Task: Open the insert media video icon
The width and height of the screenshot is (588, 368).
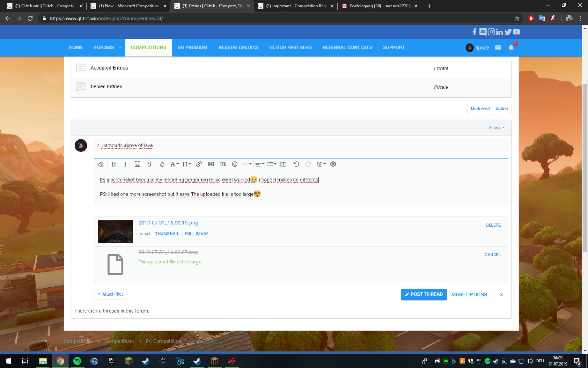Action: point(223,164)
